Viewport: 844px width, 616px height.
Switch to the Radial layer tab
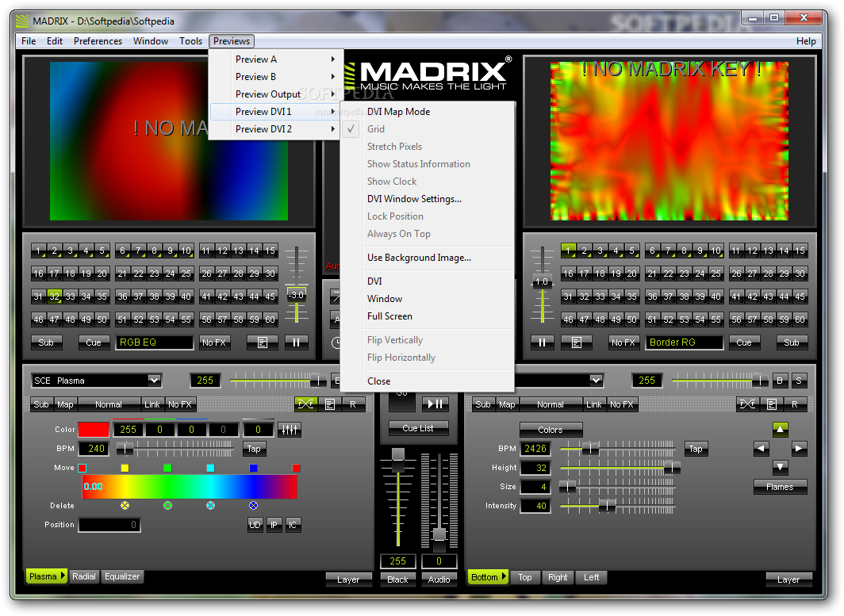coord(84,576)
